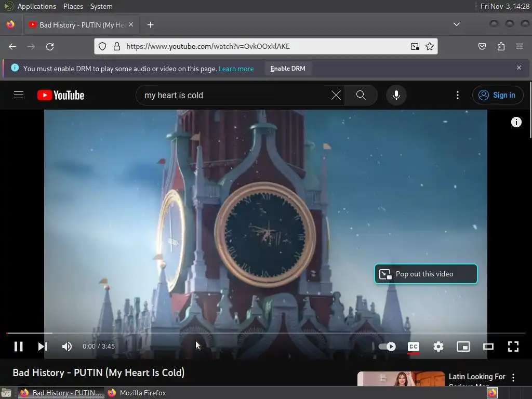Bookmark this page with the star
The width and height of the screenshot is (532, 399).
tap(430, 46)
